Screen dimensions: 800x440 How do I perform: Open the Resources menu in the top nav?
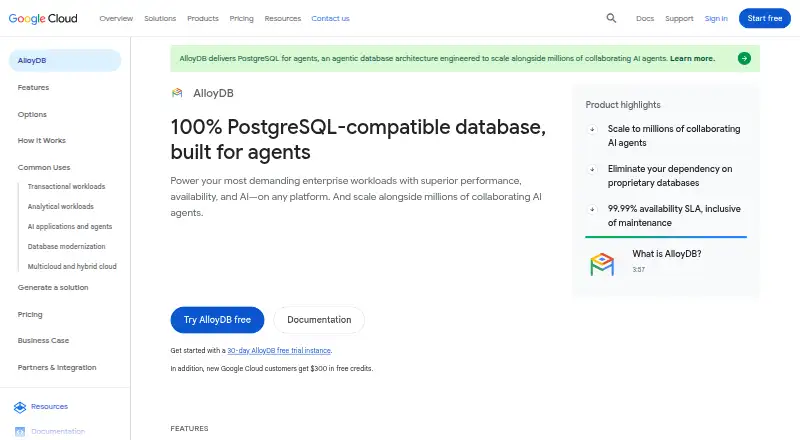[283, 18]
